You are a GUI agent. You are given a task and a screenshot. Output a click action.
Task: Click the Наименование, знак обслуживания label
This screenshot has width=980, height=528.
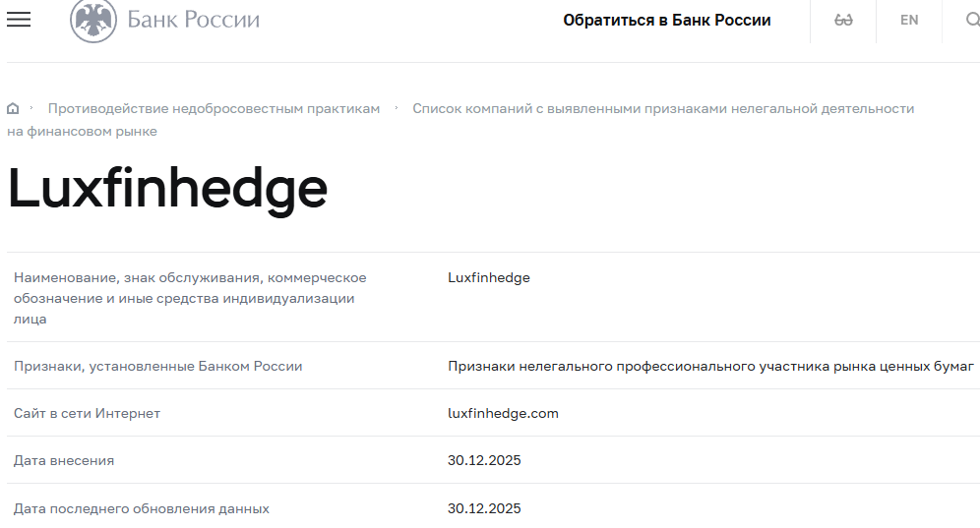point(190,298)
